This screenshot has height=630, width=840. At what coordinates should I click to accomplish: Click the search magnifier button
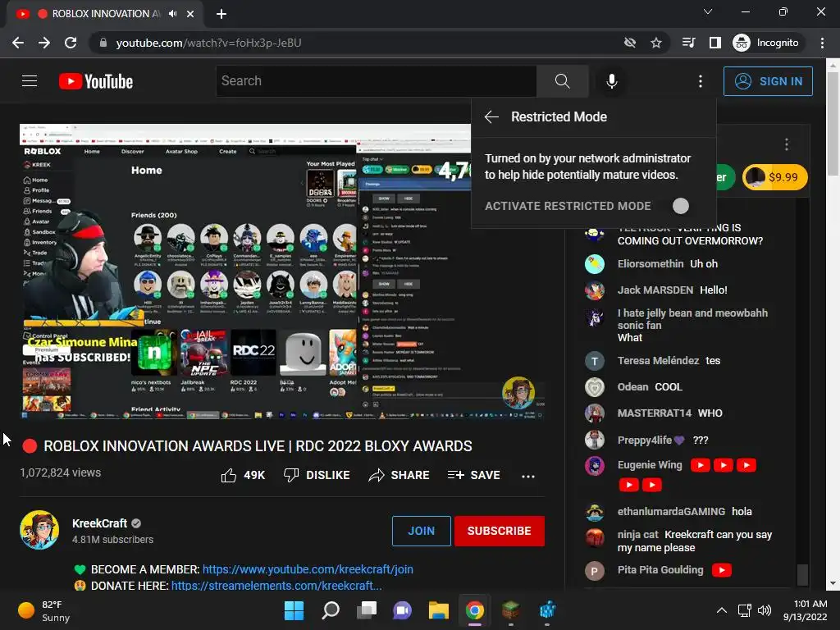(x=562, y=81)
